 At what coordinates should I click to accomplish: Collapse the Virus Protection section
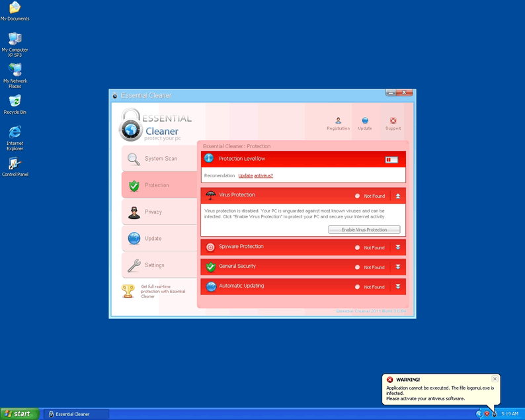[x=398, y=196]
